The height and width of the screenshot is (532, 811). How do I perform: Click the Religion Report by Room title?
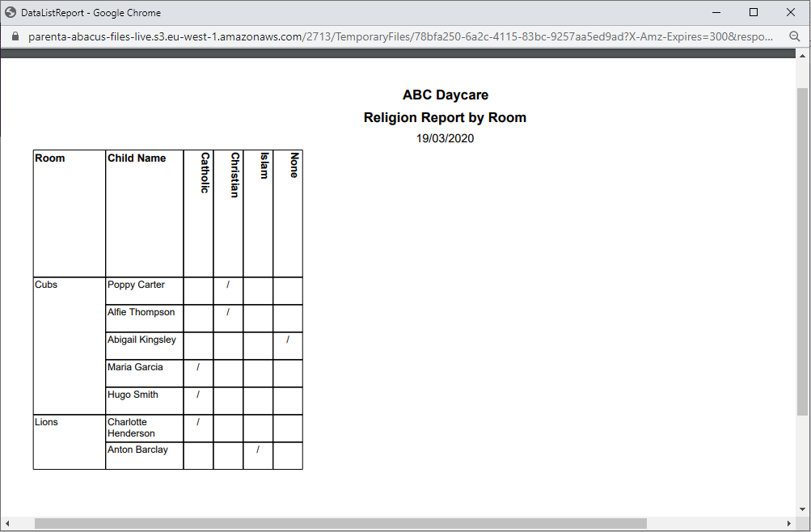445,118
